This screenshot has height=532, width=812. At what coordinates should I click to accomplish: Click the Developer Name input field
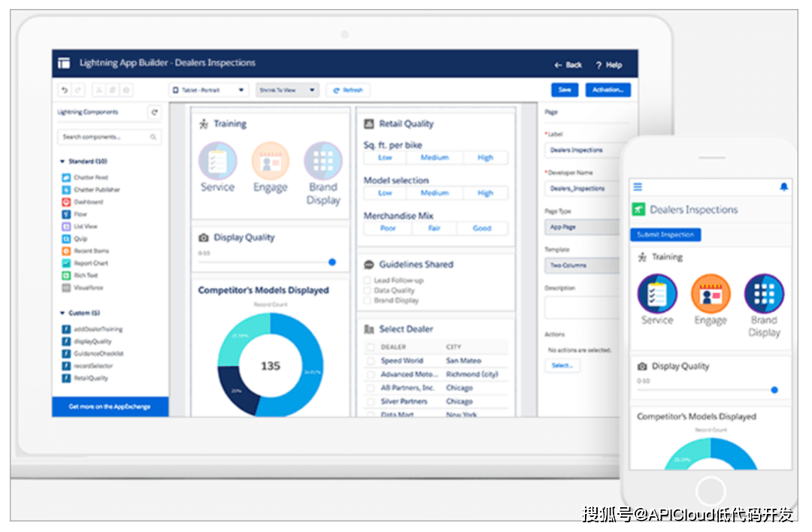tap(582, 189)
